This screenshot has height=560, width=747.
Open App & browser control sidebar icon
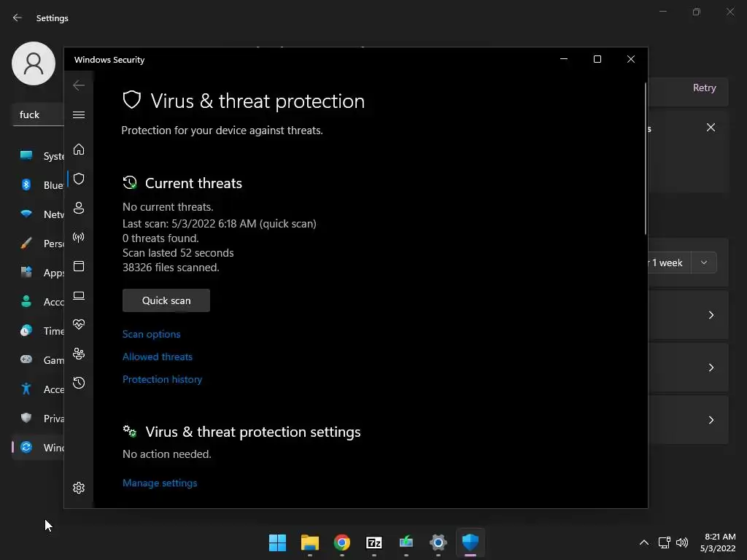click(79, 266)
